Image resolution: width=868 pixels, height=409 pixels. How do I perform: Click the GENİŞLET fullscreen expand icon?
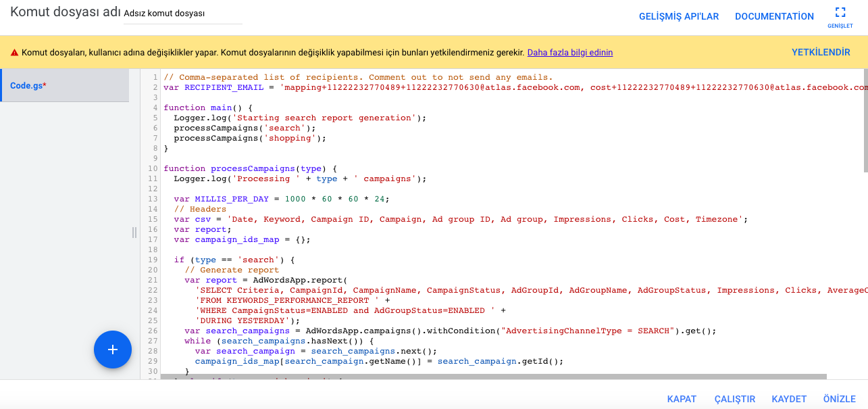(840, 12)
